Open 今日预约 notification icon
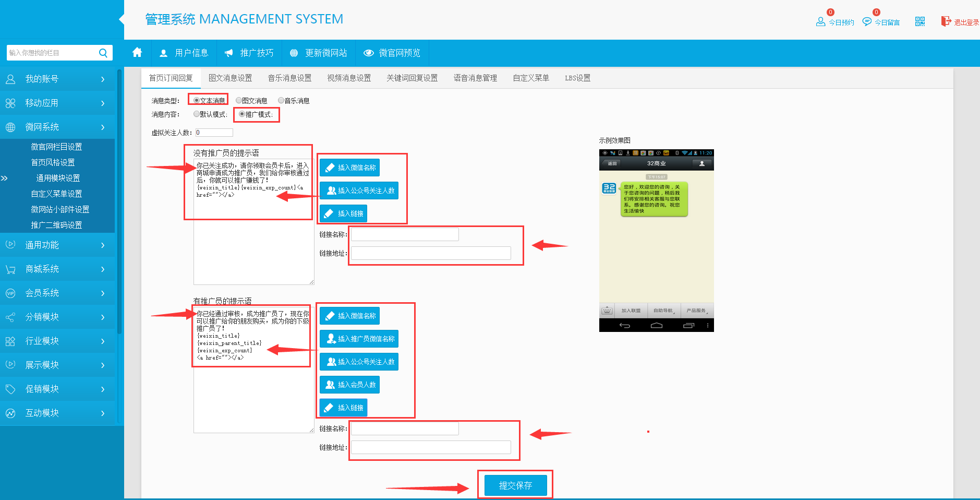The height and width of the screenshot is (500, 980). 820,21
